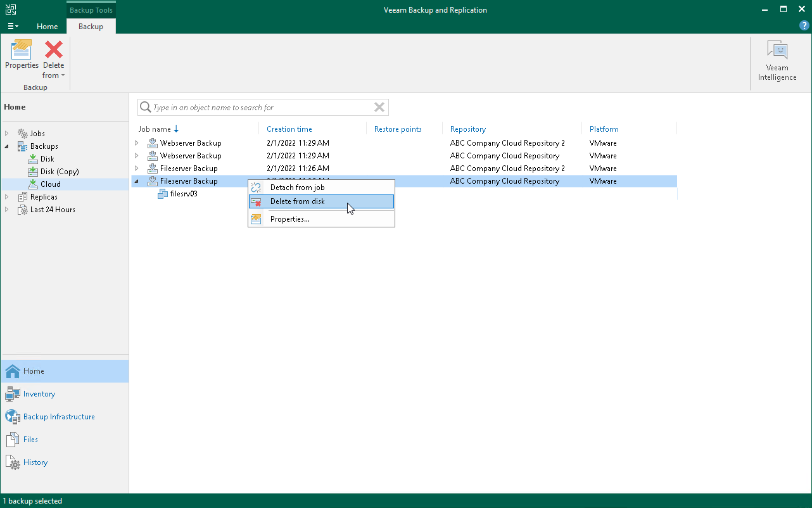This screenshot has width=812, height=508.
Task: Expand the Replicas tree node
Action: 6,196
